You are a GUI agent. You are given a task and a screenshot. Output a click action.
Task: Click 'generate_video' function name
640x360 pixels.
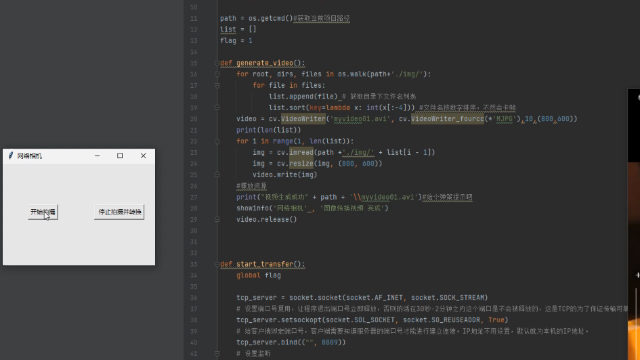(x=264, y=63)
